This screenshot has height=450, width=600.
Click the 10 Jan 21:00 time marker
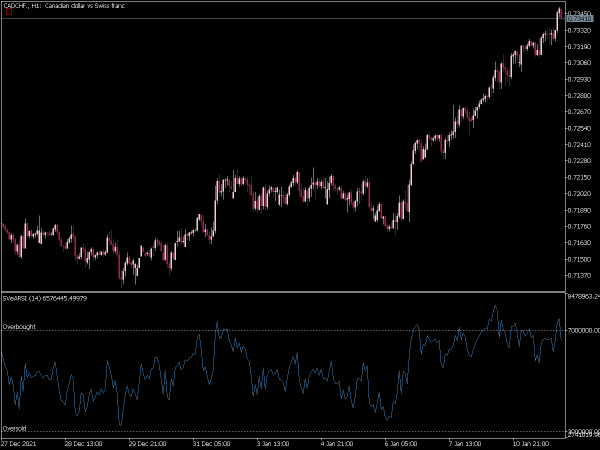pyautogui.click(x=531, y=443)
